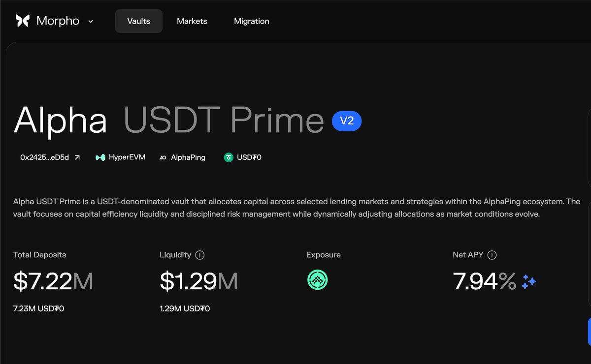Select the 7.23M USD₮0 amount
The height and width of the screenshot is (364, 591).
tap(39, 309)
